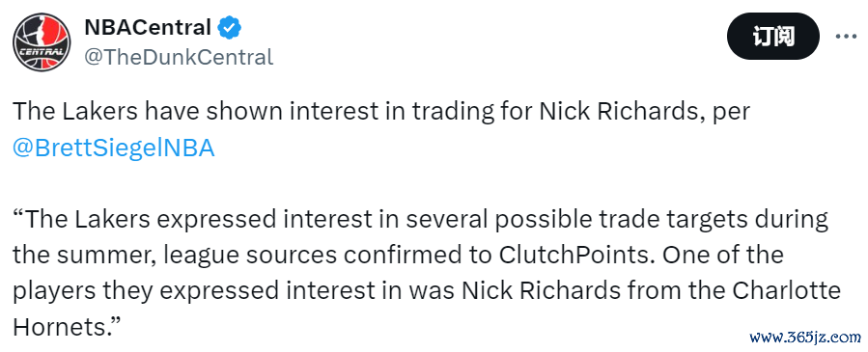Click the word "summer" in the quote
Image resolution: width=868 pixels, height=352 pixels.
click(116, 256)
